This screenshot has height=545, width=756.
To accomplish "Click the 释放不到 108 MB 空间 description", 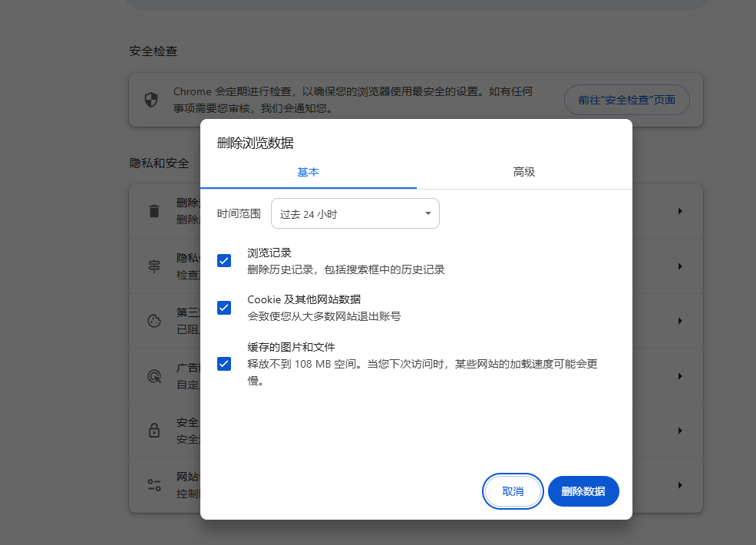I will click(422, 372).
